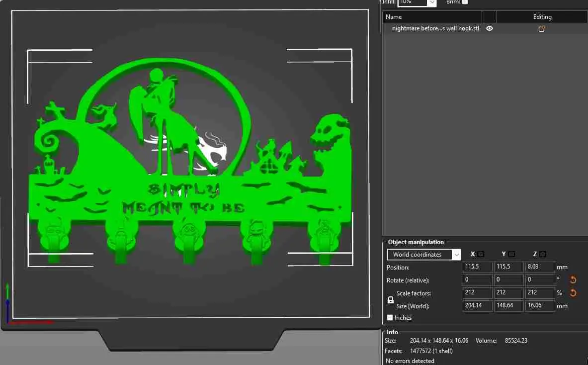Screen dimensions: 588x365
Task: Enable the Brim checkbox
Action: point(465,2)
